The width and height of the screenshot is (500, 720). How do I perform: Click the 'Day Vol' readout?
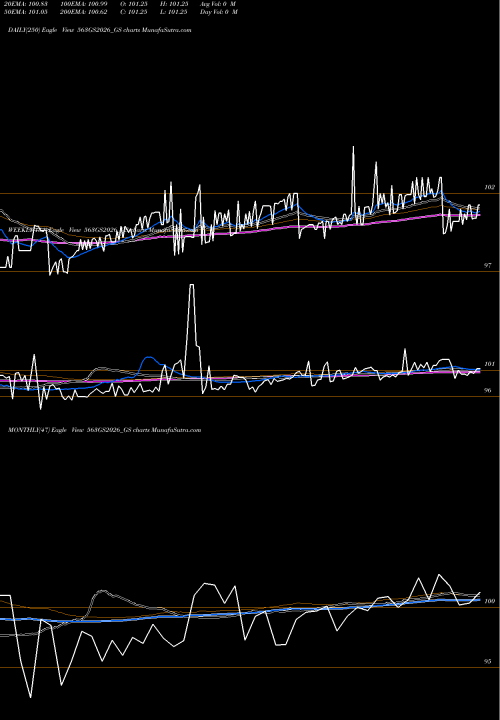coord(219,12)
